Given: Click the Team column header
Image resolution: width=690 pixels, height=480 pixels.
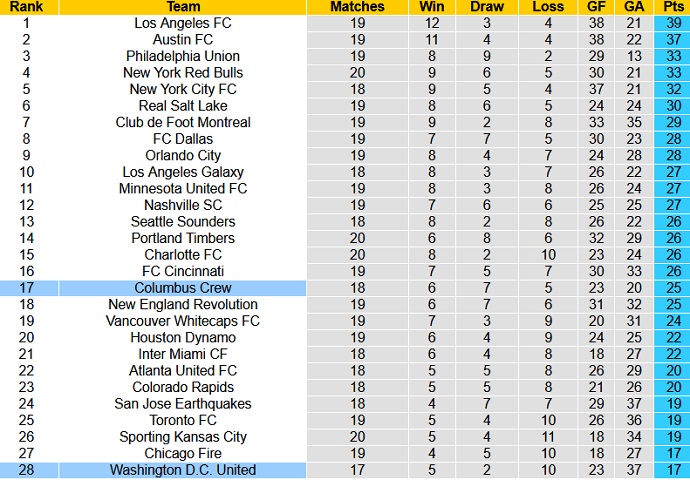Looking at the screenshot, I should click(x=183, y=7).
